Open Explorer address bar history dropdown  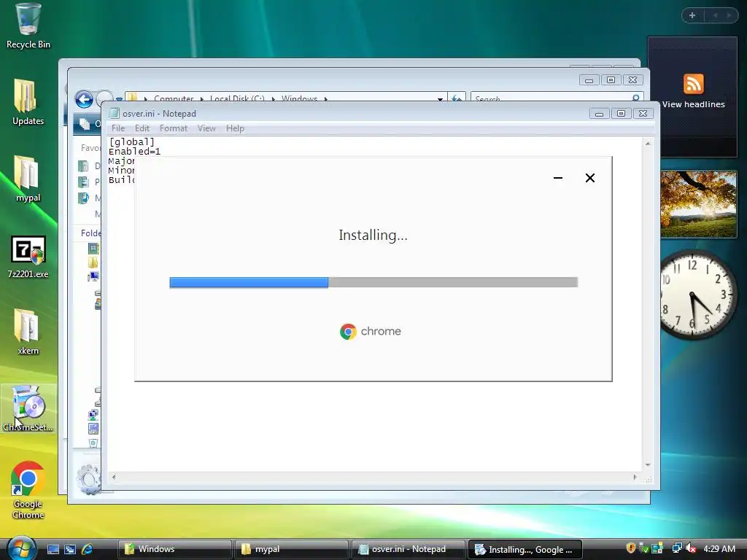pyautogui.click(x=440, y=98)
